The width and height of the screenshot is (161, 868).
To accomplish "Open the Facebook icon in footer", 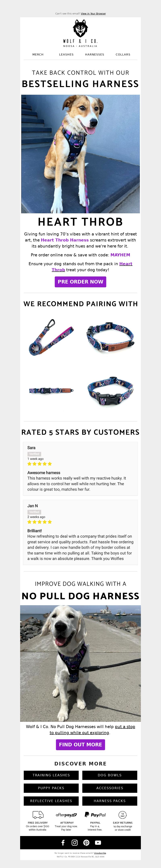I will click(x=63, y=842).
